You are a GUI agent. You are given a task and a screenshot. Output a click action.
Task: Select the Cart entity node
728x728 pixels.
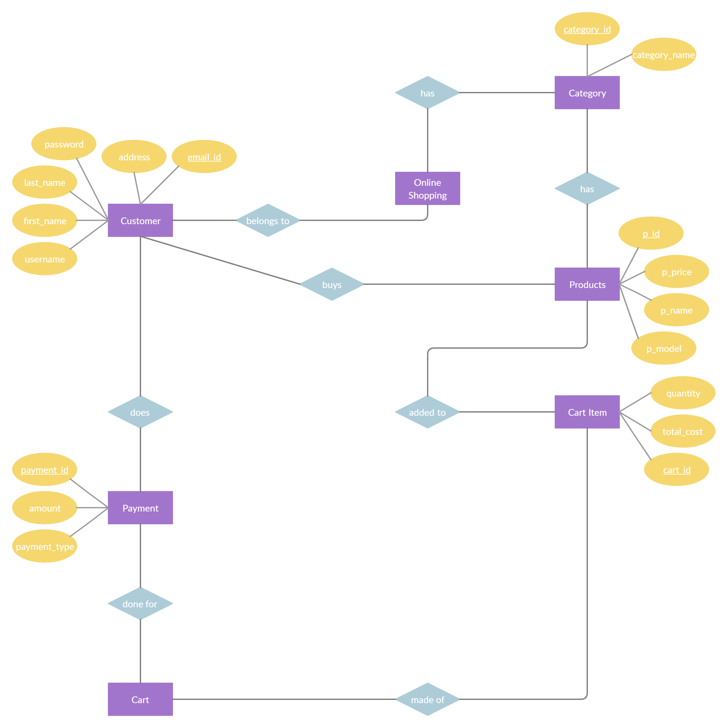[140, 679]
